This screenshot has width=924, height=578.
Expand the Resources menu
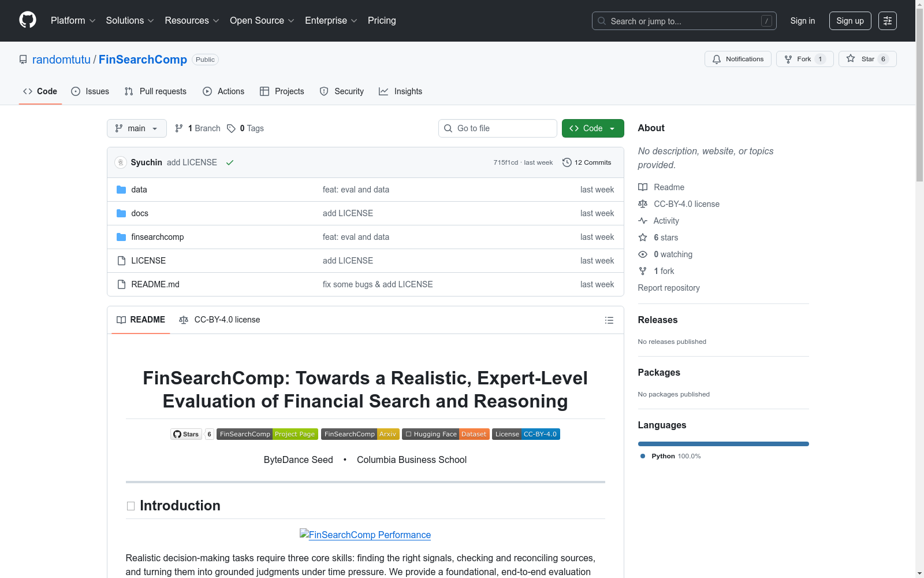click(192, 21)
